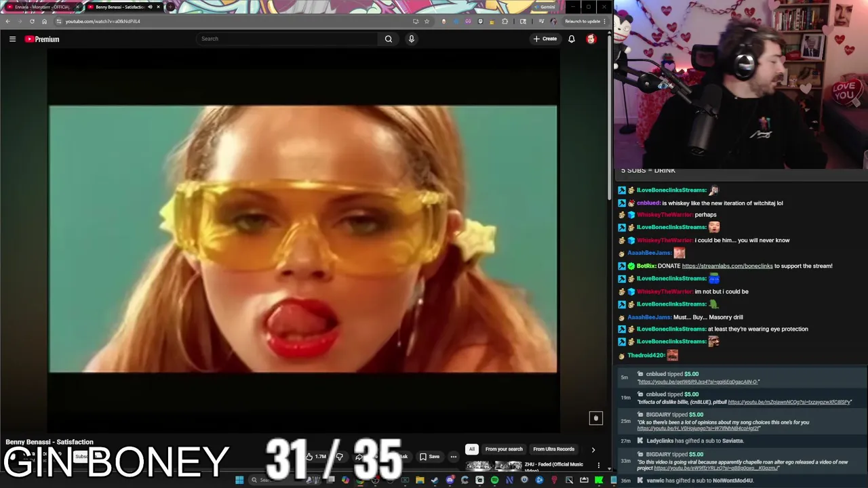
Task: Select the All filter chip
Action: coord(471,449)
